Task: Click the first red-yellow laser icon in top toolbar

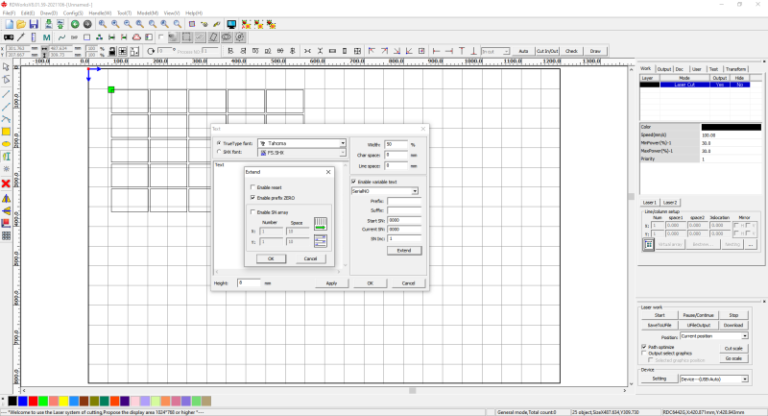Action: 246,24
